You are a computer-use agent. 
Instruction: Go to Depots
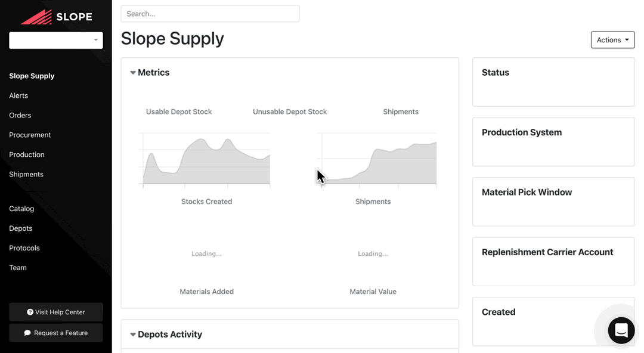point(21,228)
